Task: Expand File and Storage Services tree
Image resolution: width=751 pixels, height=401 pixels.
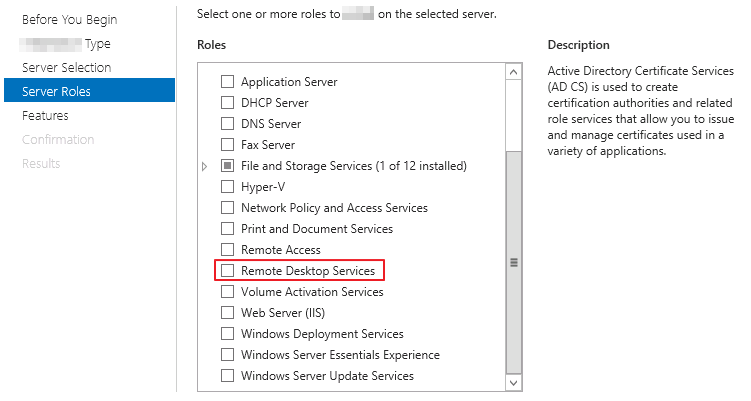Action: click(x=205, y=166)
